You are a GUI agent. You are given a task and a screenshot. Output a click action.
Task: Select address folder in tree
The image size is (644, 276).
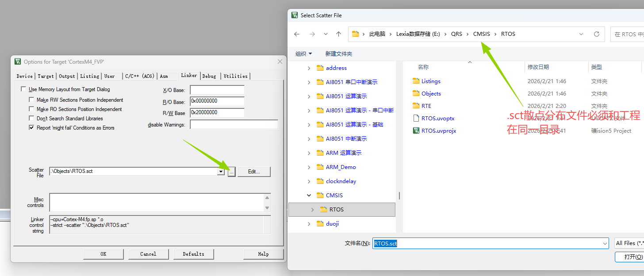pos(336,68)
